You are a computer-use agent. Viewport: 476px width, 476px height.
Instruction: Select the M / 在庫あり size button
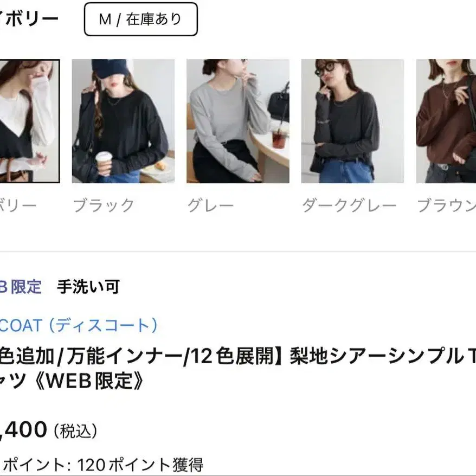click(140, 19)
